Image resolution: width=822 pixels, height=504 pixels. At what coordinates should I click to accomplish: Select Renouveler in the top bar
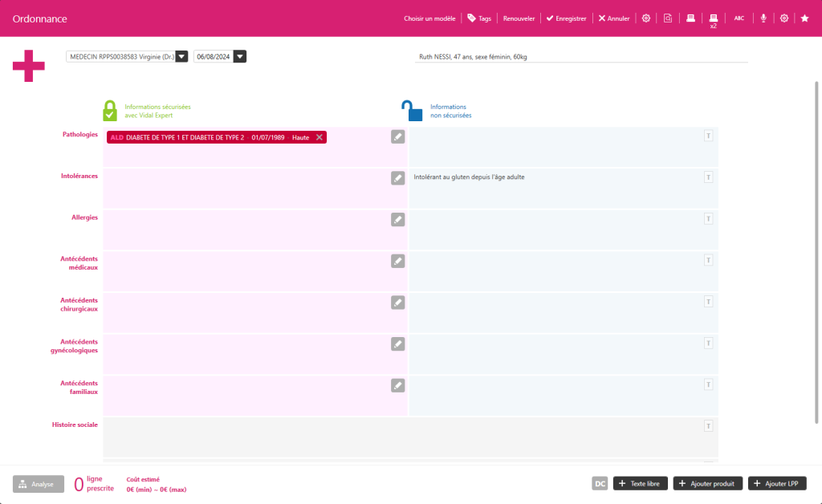[519, 17]
